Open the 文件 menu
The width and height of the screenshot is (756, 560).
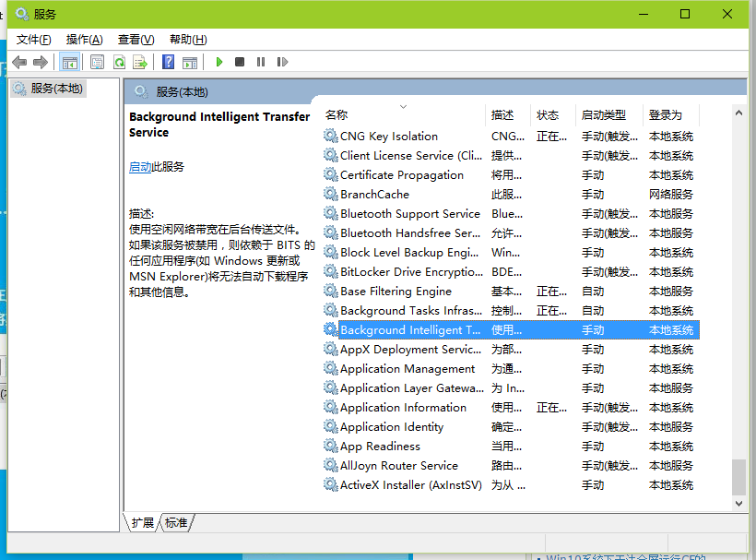pos(33,39)
